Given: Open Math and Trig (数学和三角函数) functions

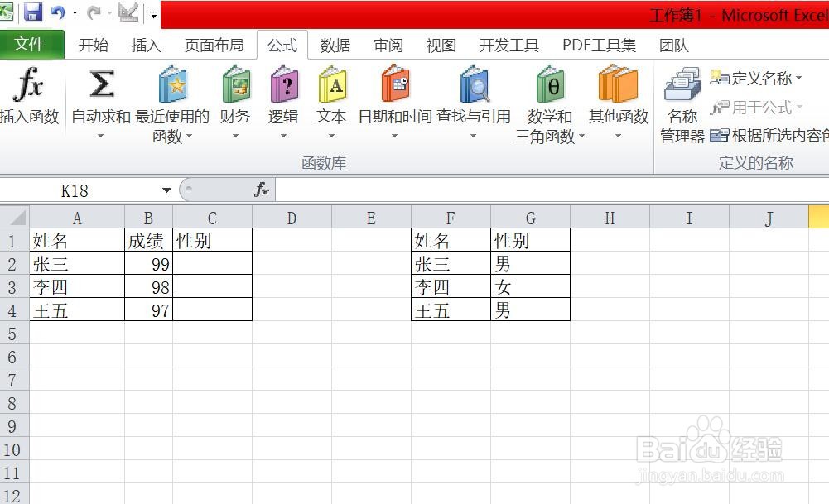Looking at the screenshot, I should (550, 104).
